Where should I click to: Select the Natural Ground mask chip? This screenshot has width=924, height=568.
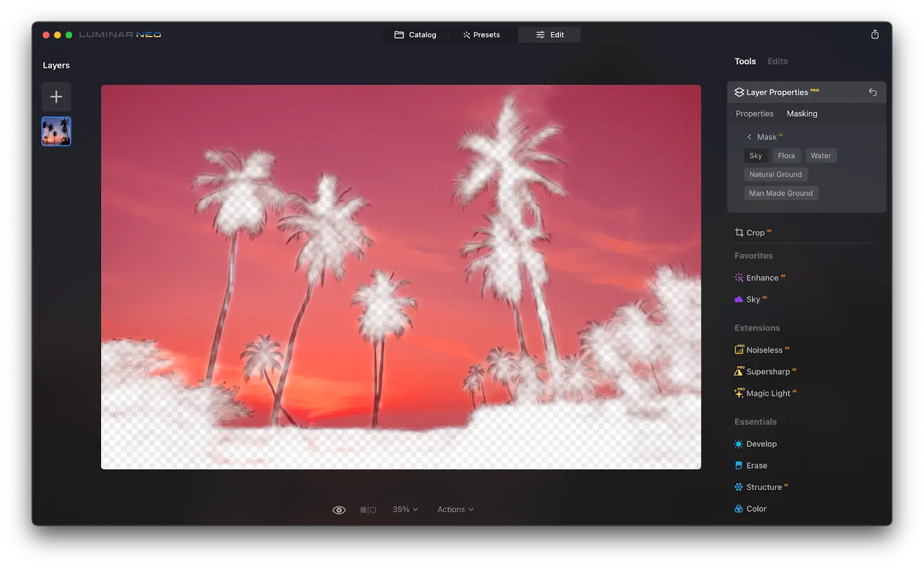tap(776, 174)
